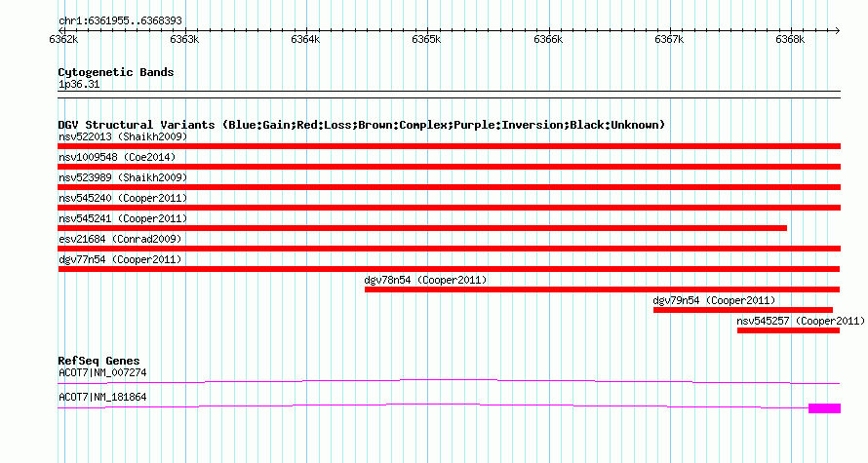Select the nsv1009548 red variant bar
This screenshot has width=868, height=463.
tap(449, 167)
